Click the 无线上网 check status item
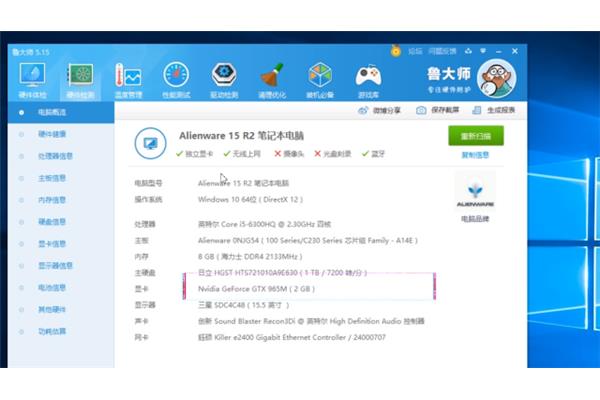600x400 pixels. click(x=242, y=154)
